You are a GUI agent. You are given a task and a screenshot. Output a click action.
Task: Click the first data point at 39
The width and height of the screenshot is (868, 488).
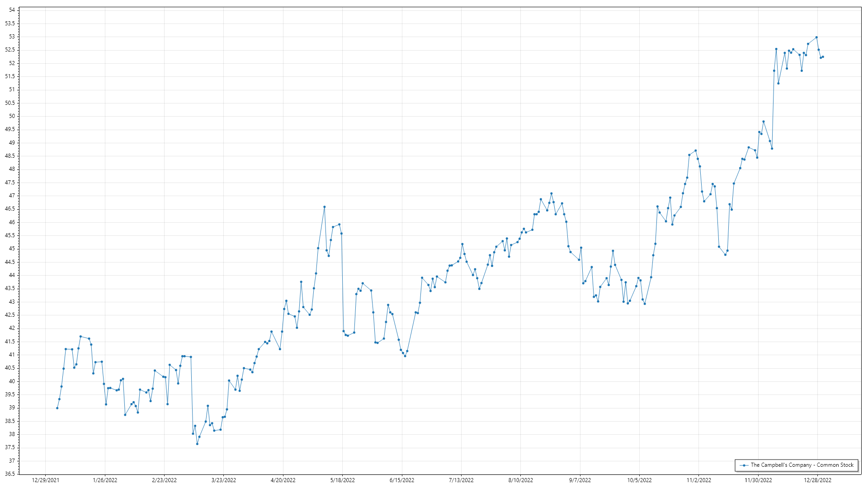click(57, 408)
